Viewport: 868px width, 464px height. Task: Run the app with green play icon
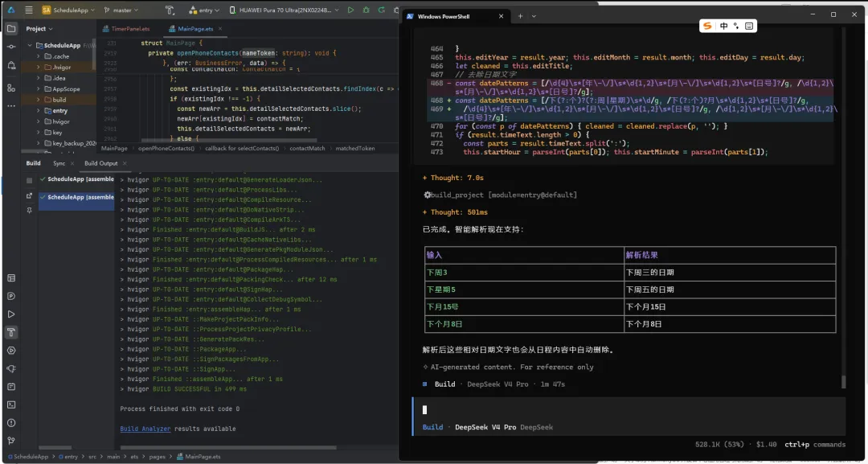click(x=350, y=10)
